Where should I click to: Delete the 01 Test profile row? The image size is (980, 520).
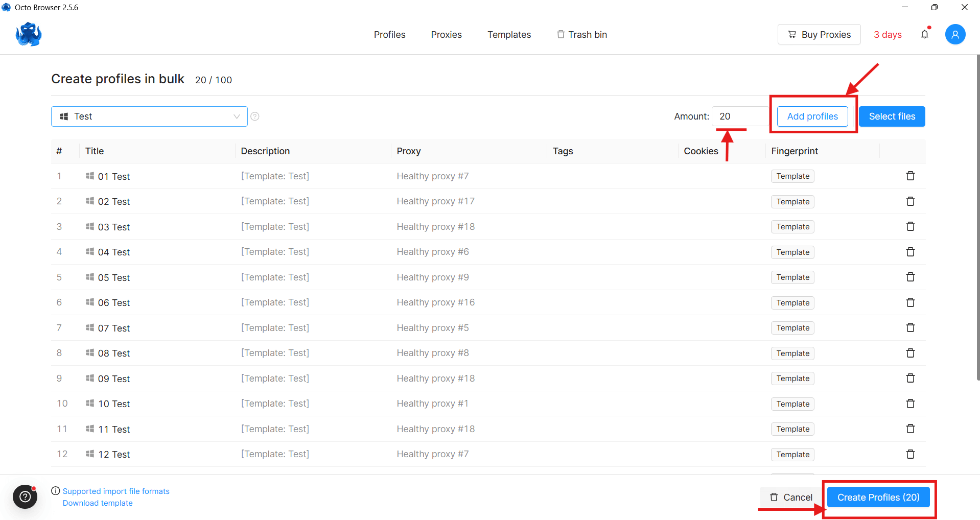pos(910,176)
